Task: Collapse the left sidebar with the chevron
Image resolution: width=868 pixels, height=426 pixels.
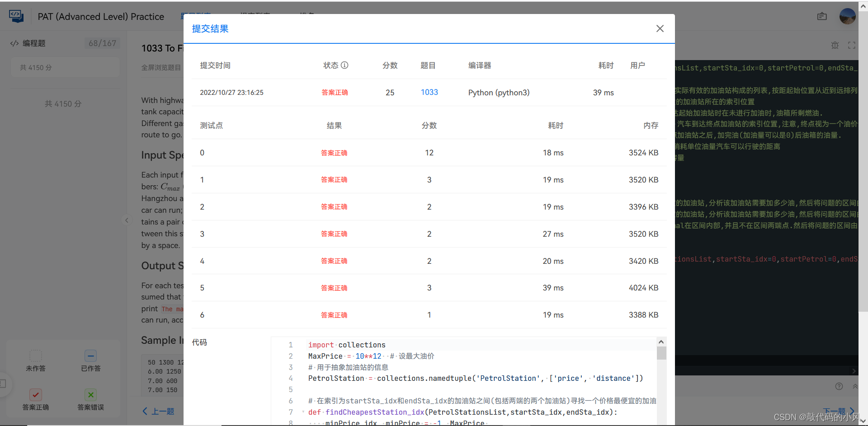Action: (x=127, y=220)
